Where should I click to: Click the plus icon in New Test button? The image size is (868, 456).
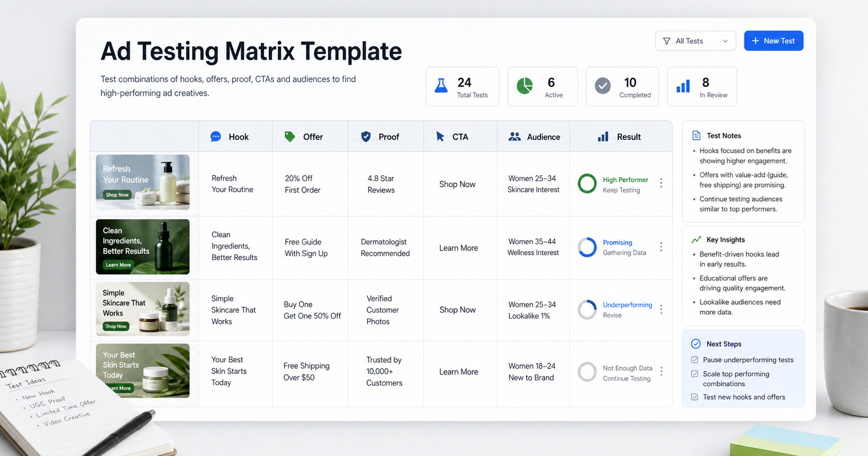[755, 41]
